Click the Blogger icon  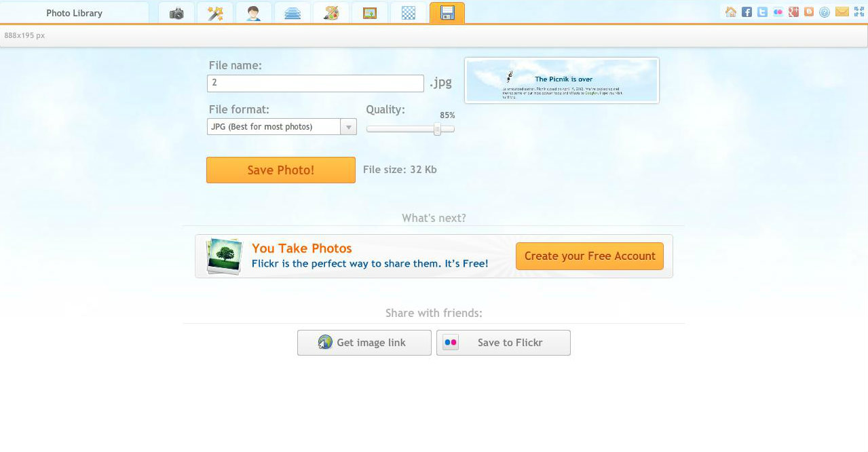[809, 12]
